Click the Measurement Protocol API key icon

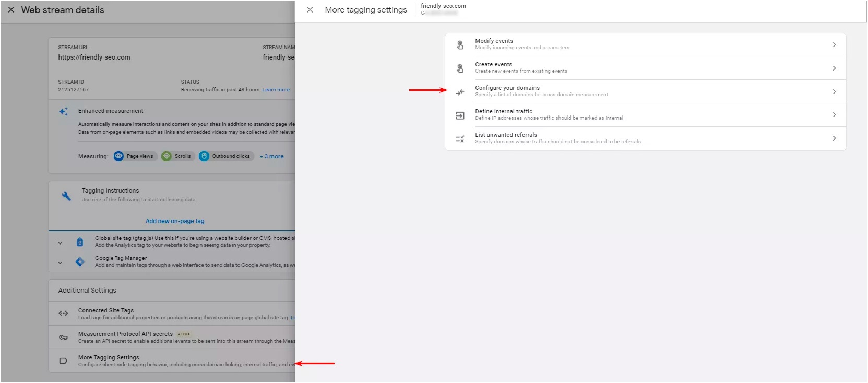(63, 337)
